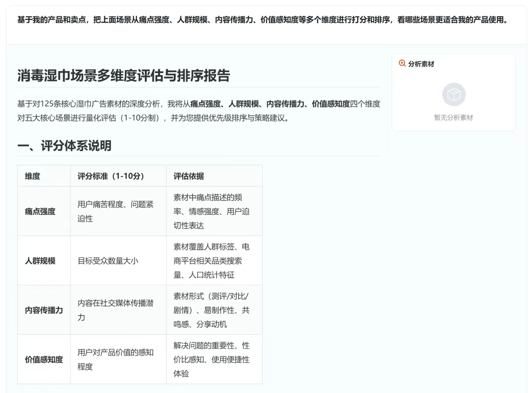The height and width of the screenshot is (393, 532).
Task: Select the 一、评分体系说明 section heading
Action: pyautogui.click(x=65, y=145)
